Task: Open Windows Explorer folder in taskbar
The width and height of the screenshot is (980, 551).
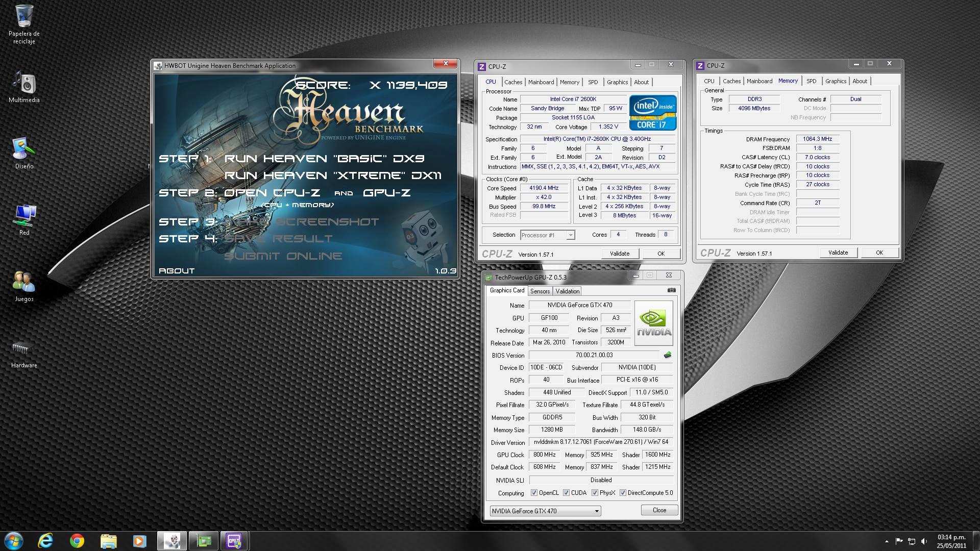Action: (x=109, y=541)
